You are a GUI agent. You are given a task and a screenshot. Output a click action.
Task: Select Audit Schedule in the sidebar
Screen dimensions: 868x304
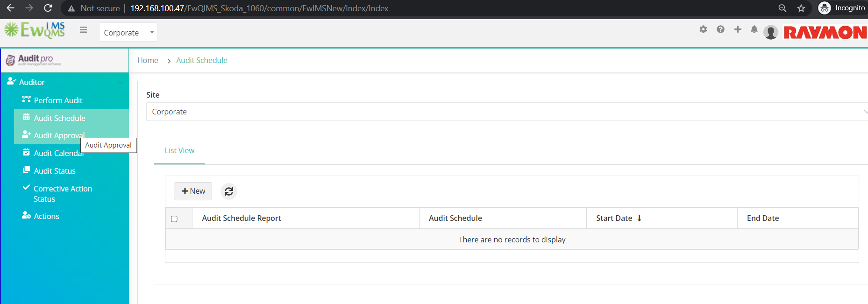click(x=59, y=118)
